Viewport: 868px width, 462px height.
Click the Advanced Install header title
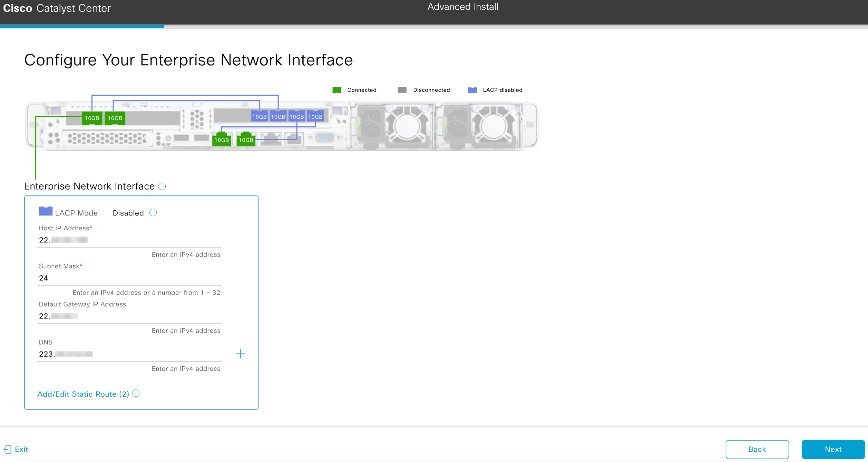(x=462, y=7)
